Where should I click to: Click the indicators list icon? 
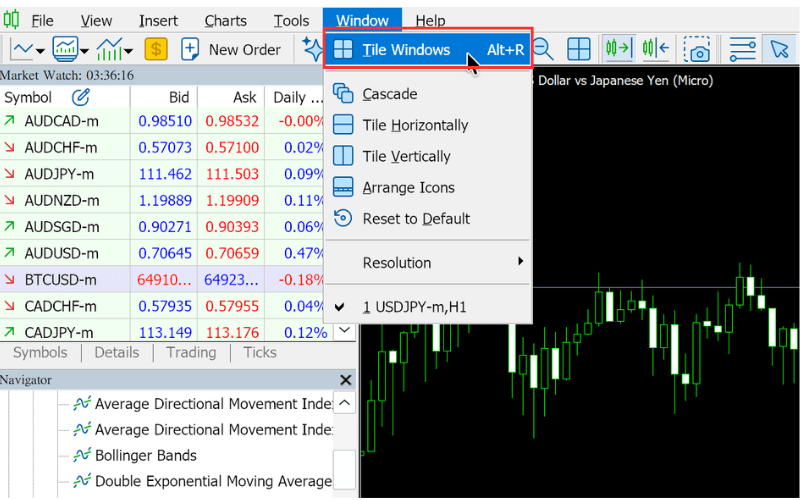[109, 49]
